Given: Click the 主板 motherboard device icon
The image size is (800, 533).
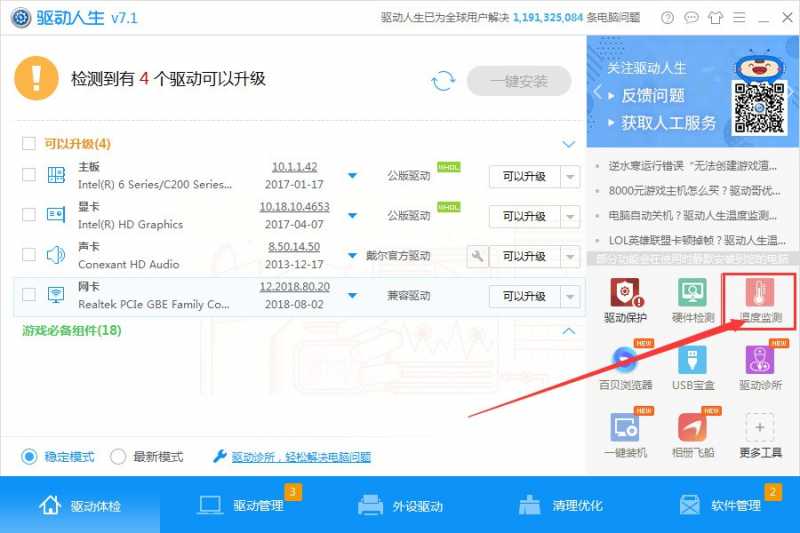Looking at the screenshot, I should click(56, 175).
